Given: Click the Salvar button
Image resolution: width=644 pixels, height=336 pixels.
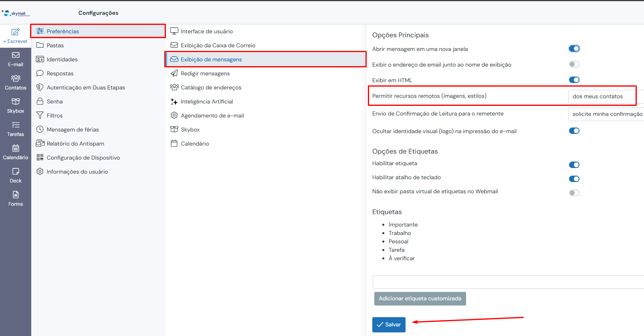Looking at the screenshot, I should click(x=389, y=325).
